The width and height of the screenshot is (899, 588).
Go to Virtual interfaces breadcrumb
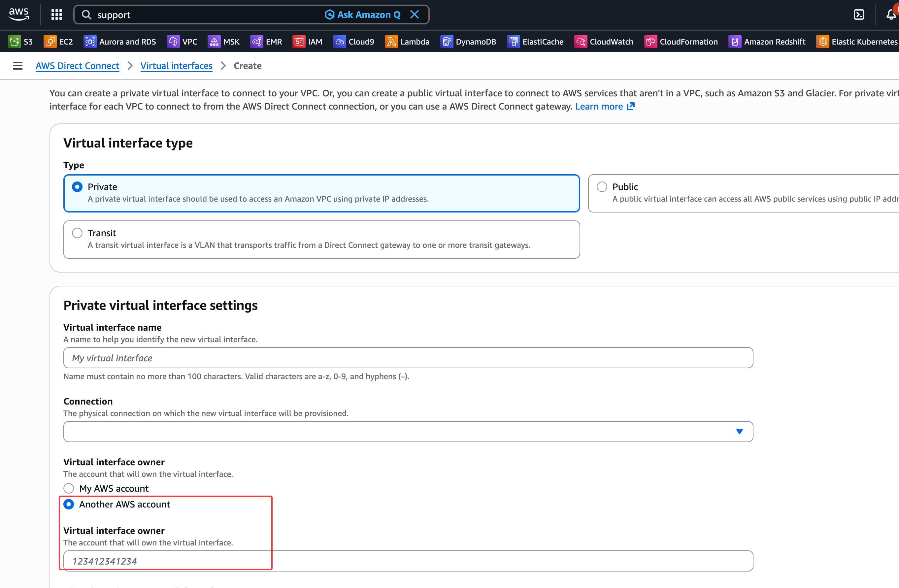click(x=176, y=66)
